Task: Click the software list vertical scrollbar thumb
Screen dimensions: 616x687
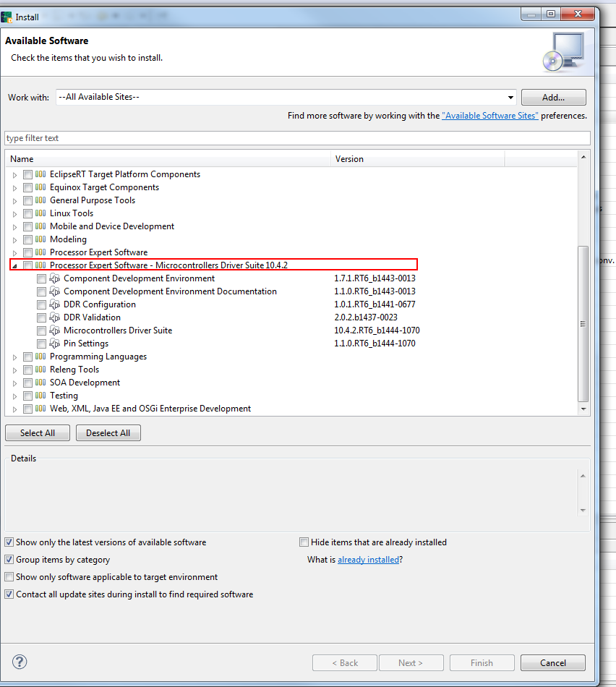Action: click(x=583, y=324)
